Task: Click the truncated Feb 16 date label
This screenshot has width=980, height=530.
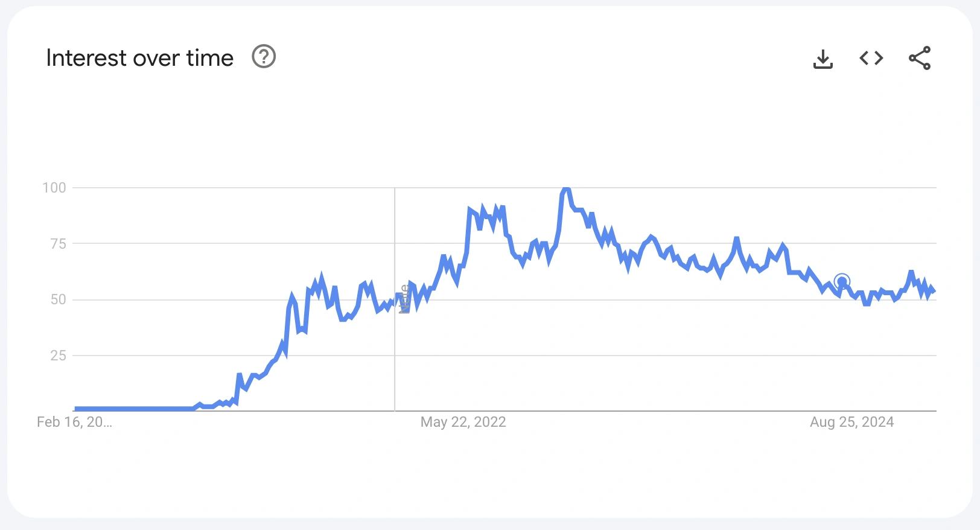Action: click(74, 422)
